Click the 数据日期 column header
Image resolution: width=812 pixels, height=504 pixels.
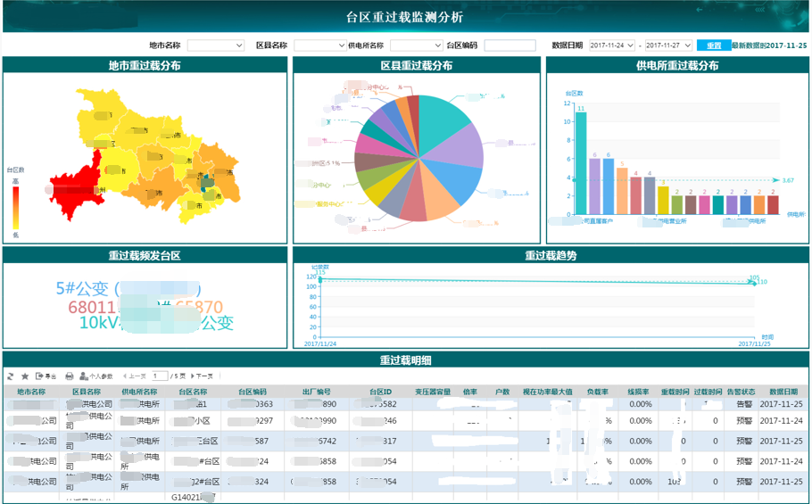783,392
